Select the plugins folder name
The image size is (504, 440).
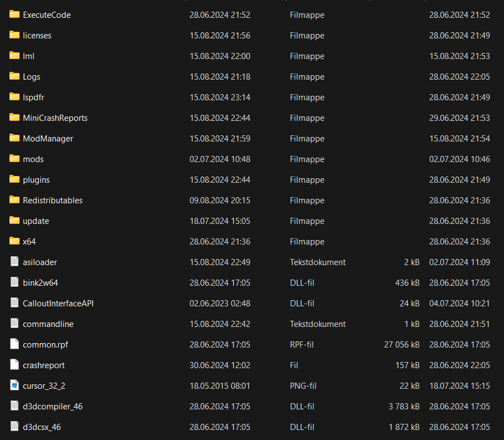click(x=36, y=180)
